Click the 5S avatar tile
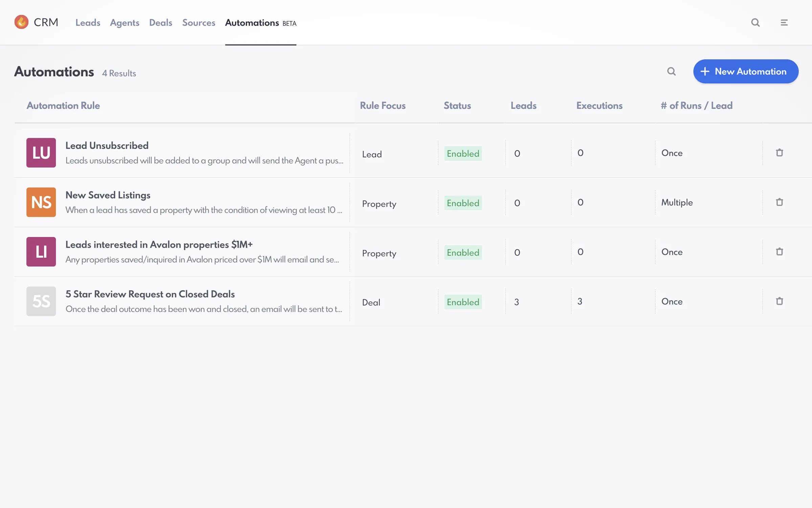This screenshot has width=812, height=508. 41,301
